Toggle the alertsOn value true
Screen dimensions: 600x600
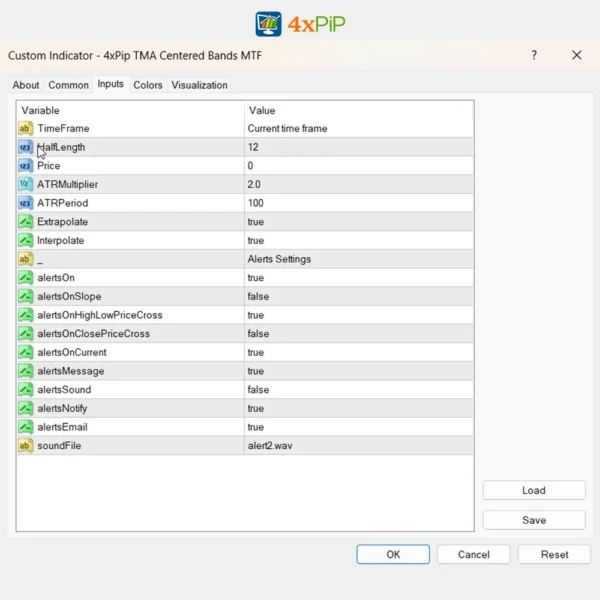(x=256, y=278)
